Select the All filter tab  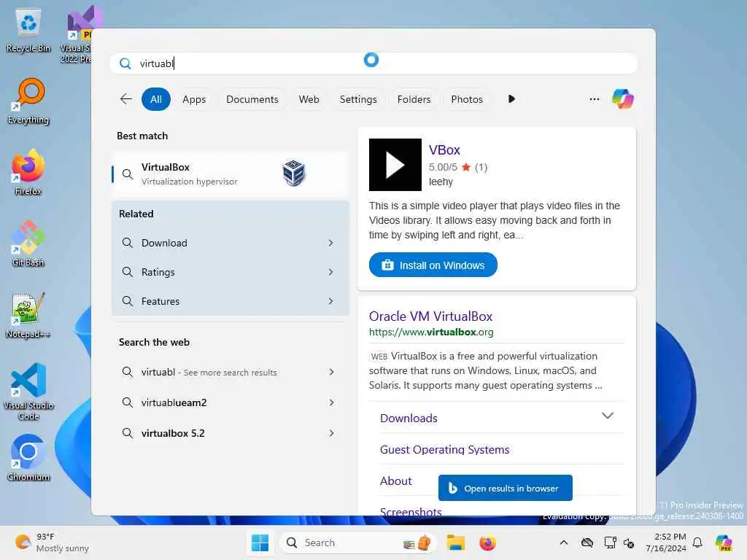156,99
